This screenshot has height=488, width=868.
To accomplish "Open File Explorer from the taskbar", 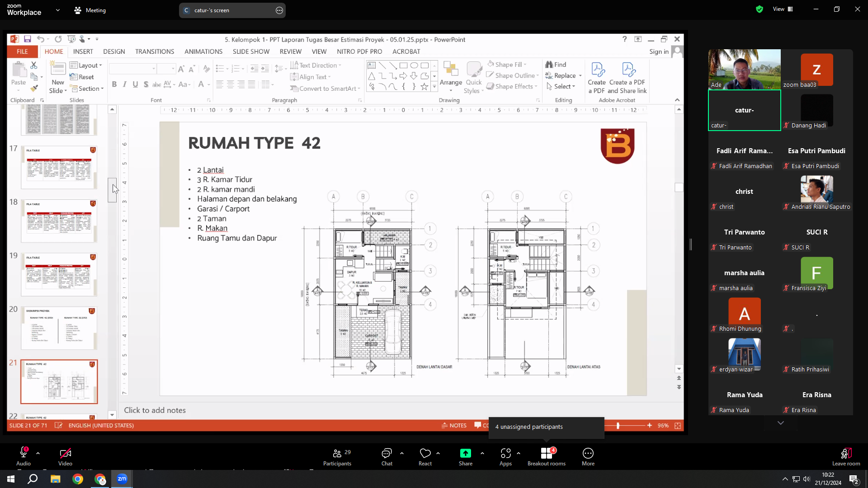I will (55, 479).
